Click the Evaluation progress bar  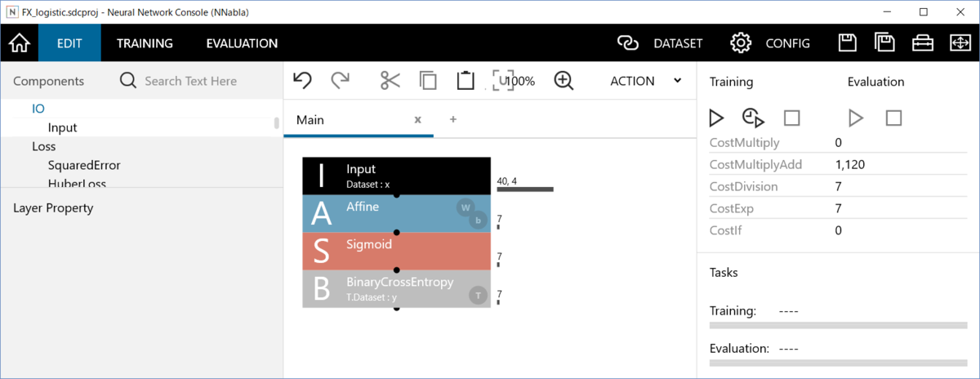(x=839, y=363)
